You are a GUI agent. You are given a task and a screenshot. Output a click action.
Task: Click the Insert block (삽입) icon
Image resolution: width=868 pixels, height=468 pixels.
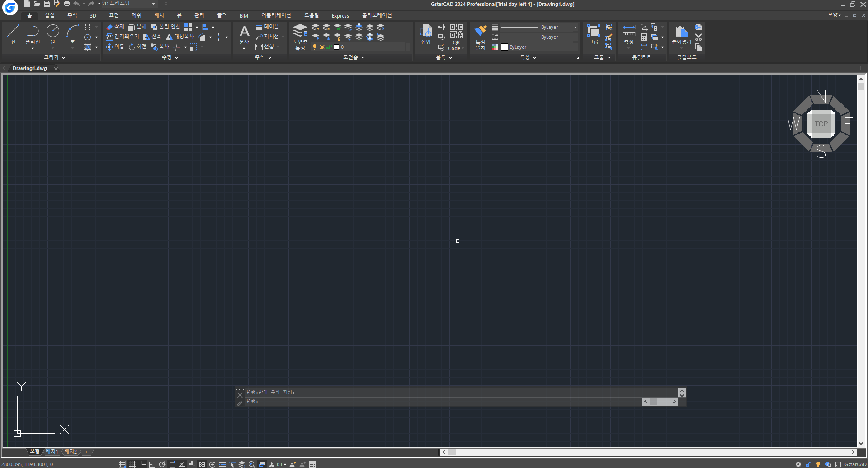[426, 34]
